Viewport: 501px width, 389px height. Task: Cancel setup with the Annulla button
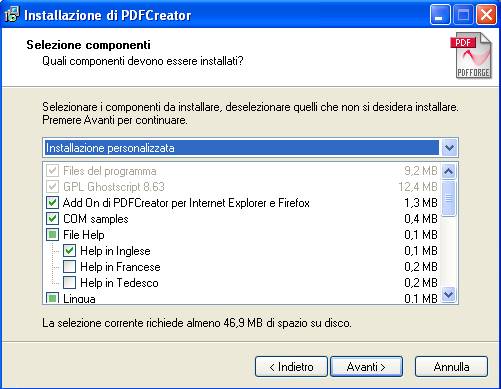(451, 367)
